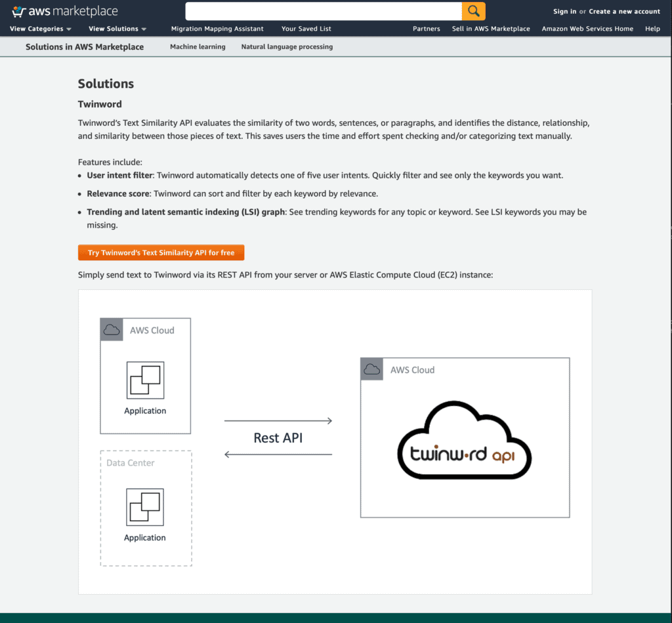
Task: Click the 'Data Center' diagram label
Action: [131, 463]
